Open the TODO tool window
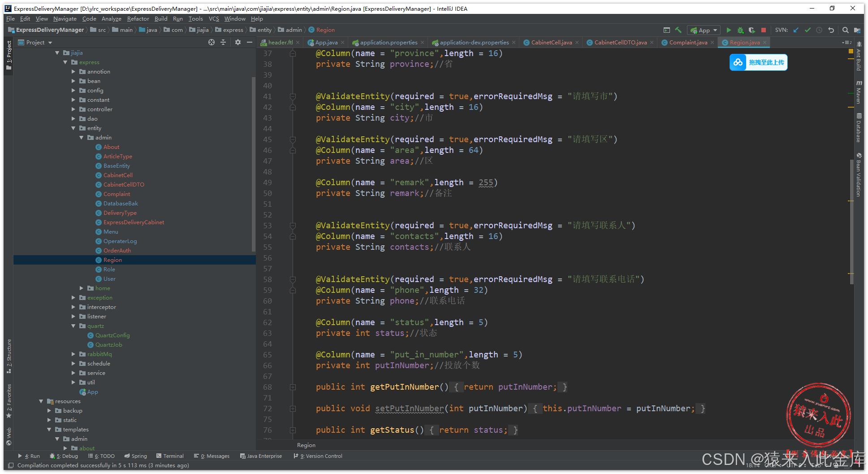The image size is (868, 474). [101, 456]
